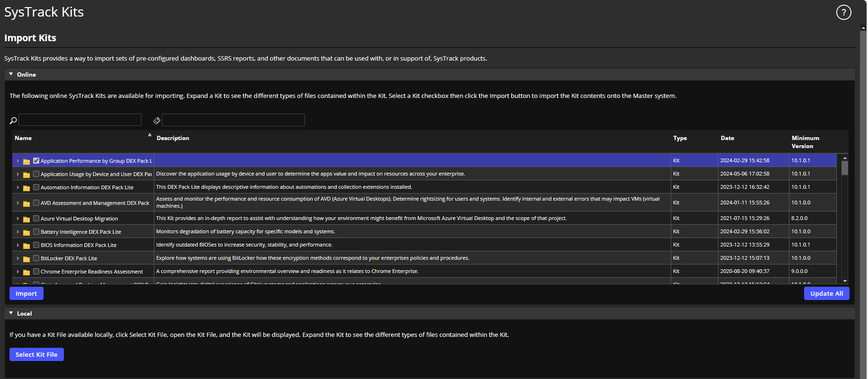Expand Application Performance by Group kit row
Image resolution: width=868 pixels, height=379 pixels.
coord(18,161)
